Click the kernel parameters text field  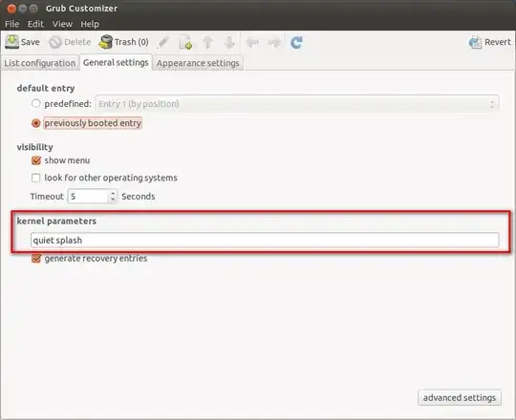265,241
